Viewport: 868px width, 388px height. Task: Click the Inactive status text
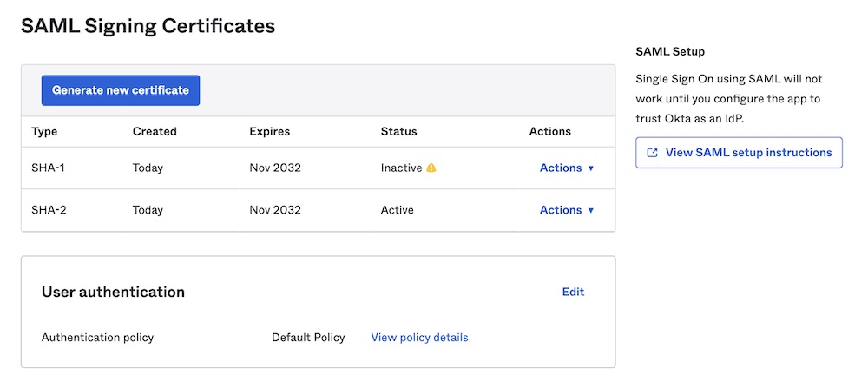coord(401,168)
